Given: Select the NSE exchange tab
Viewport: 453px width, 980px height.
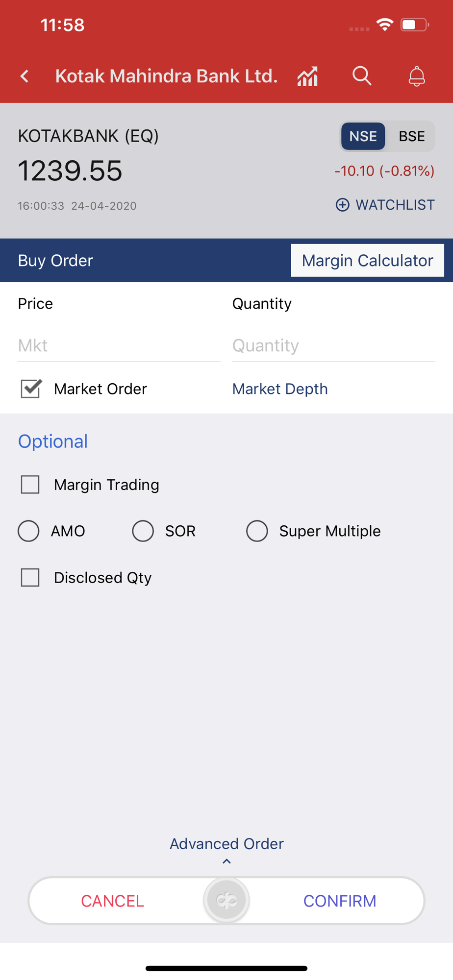Looking at the screenshot, I should click(x=363, y=136).
